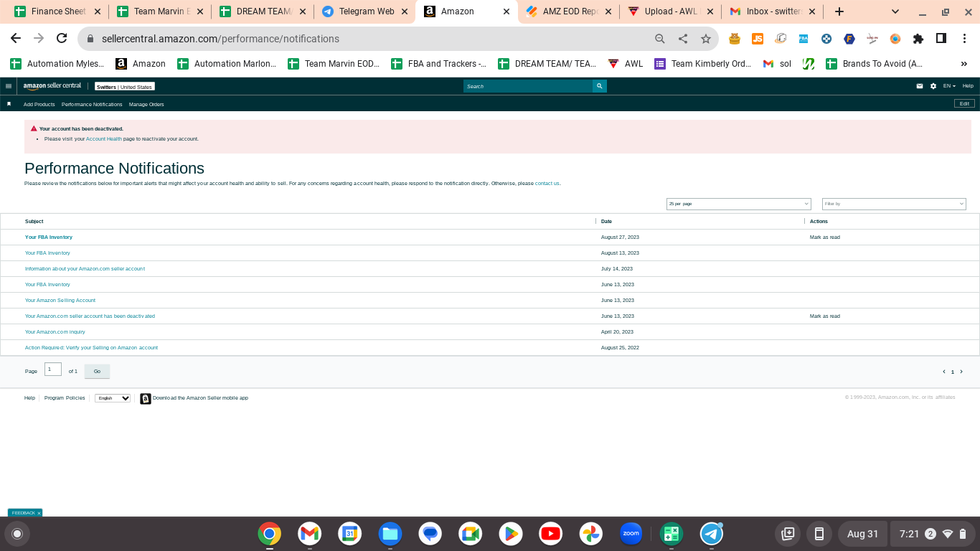Open the Files app from the shelf
This screenshot has height=551, width=980.
click(x=390, y=534)
